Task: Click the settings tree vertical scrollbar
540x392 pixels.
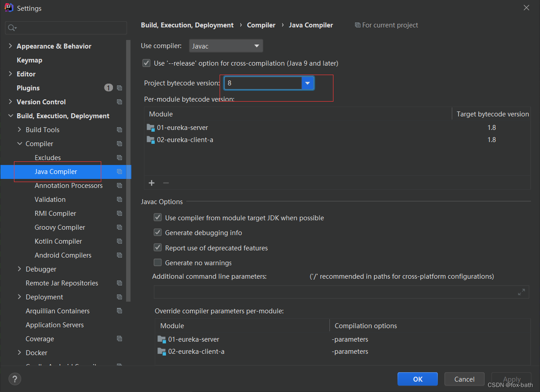Action: click(x=129, y=171)
